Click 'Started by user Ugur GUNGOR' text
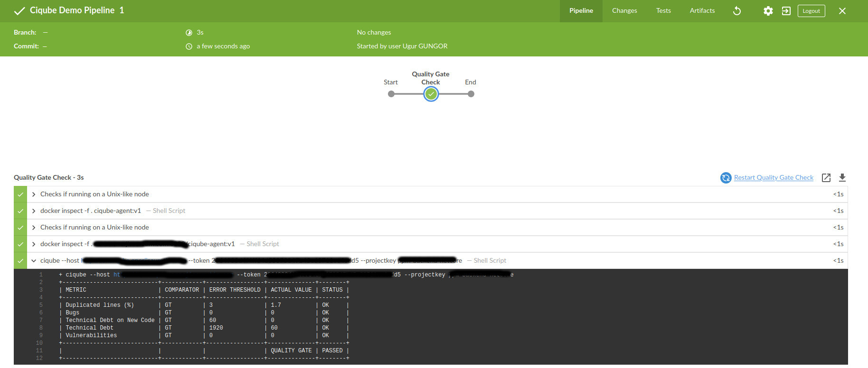The image size is (868, 368). point(402,46)
